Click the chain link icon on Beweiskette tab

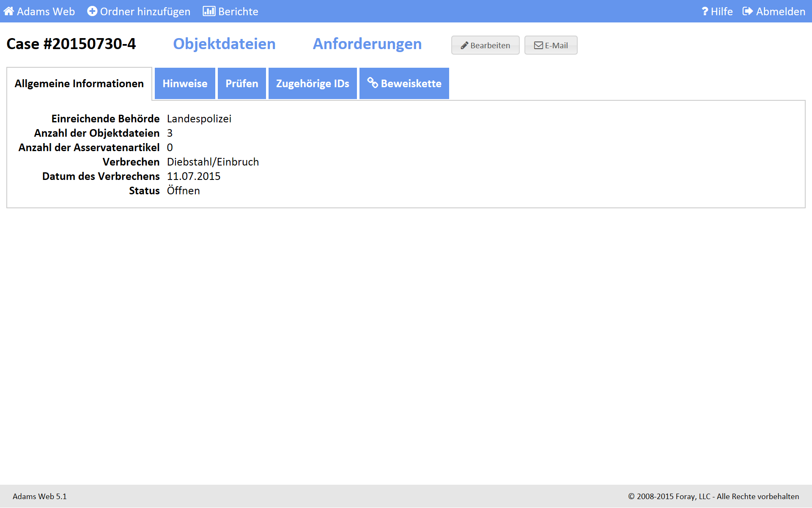pyautogui.click(x=372, y=83)
